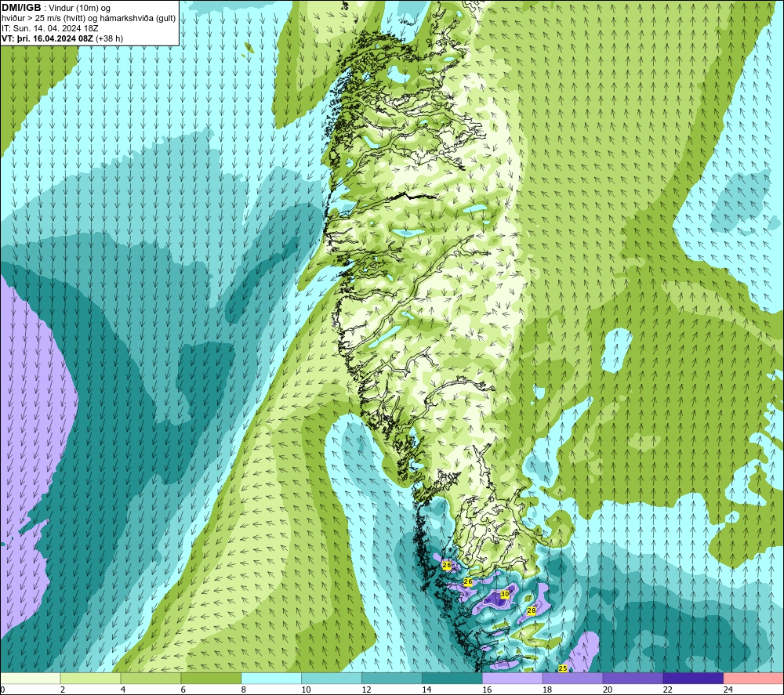Image resolution: width=784 pixels, height=695 pixels.
Task: Click the legend scale number 0
Action: [3, 690]
